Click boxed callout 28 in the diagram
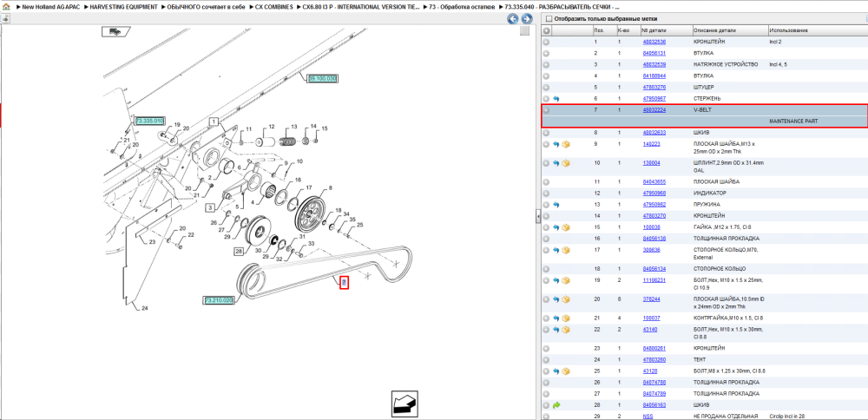 [x=240, y=253]
